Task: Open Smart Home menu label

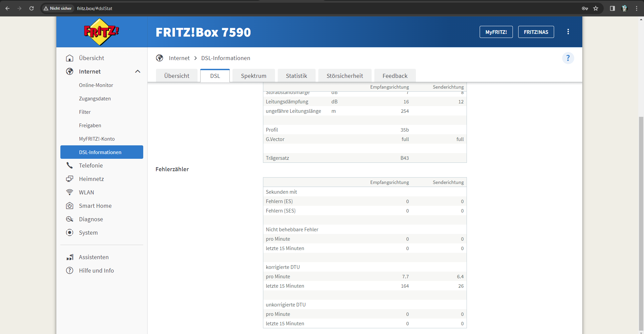Action: 95,206
